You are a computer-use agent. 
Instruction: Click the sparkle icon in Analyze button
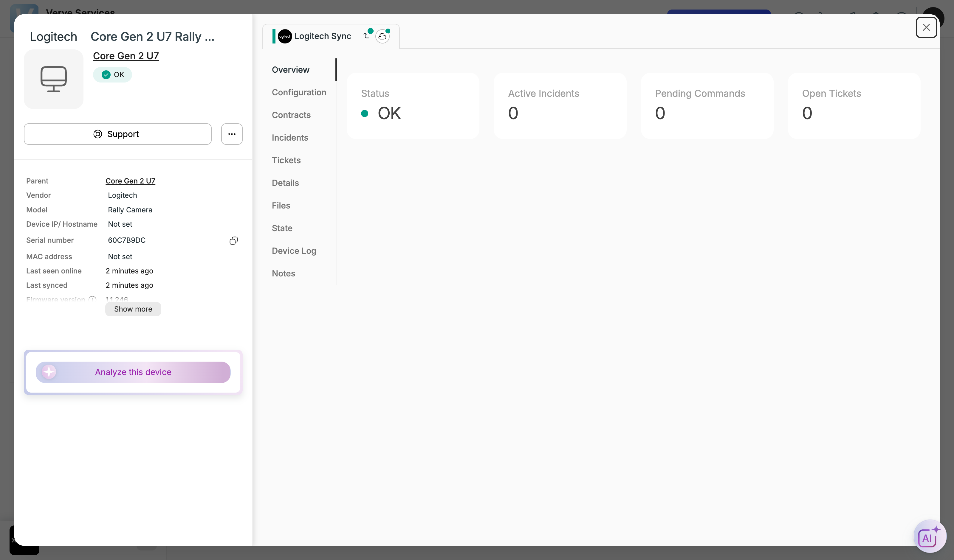49,372
